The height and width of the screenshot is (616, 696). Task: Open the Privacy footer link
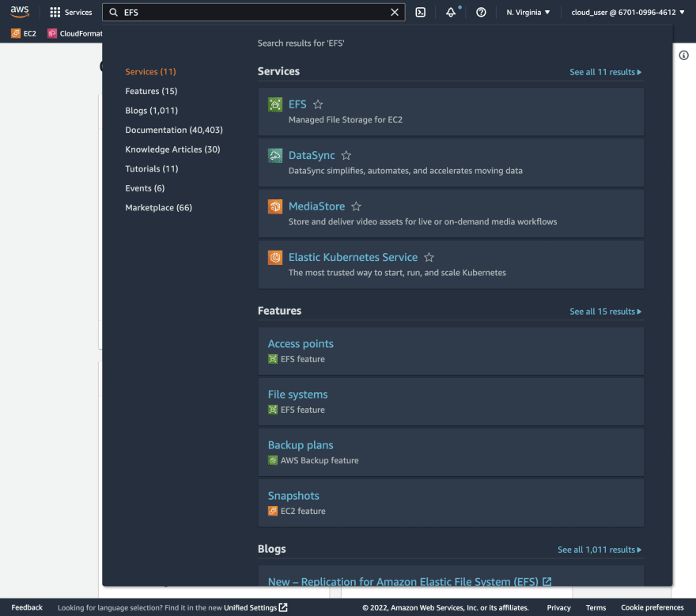(558, 607)
